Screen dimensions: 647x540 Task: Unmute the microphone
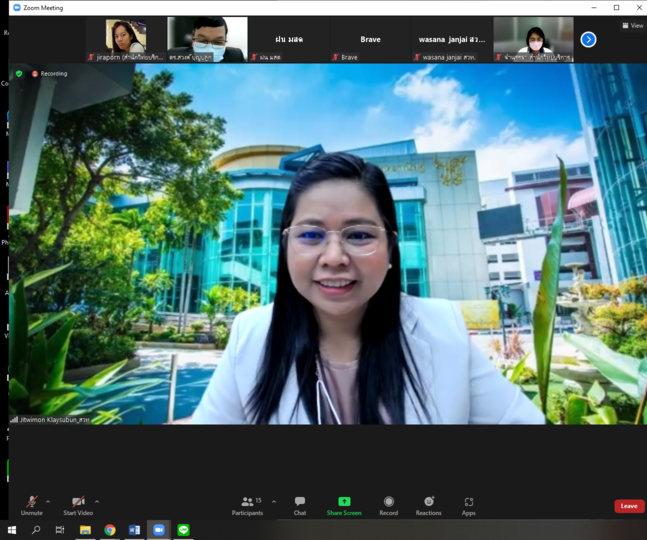pos(31,504)
